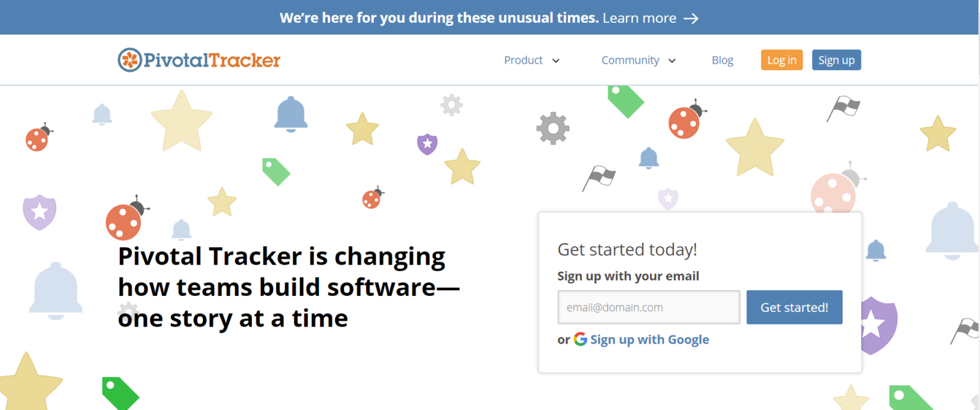The height and width of the screenshot is (410, 980).
Task: Click the Google logo icon
Action: [580, 339]
